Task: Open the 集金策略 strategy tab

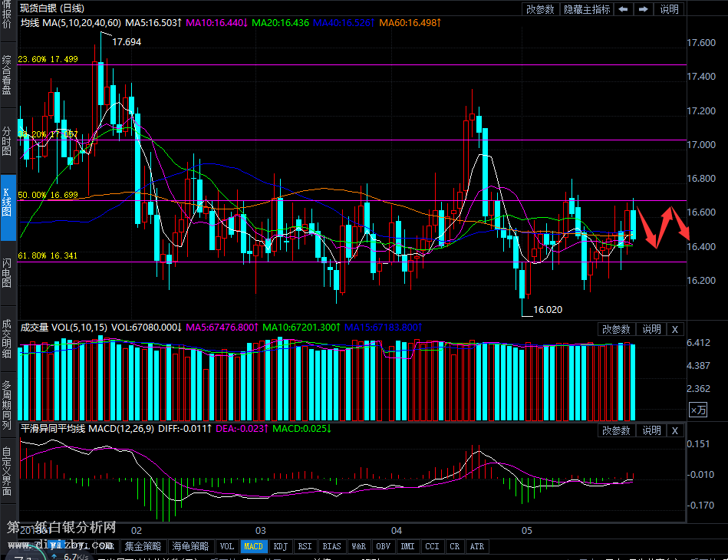Action: (x=143, y=547)
